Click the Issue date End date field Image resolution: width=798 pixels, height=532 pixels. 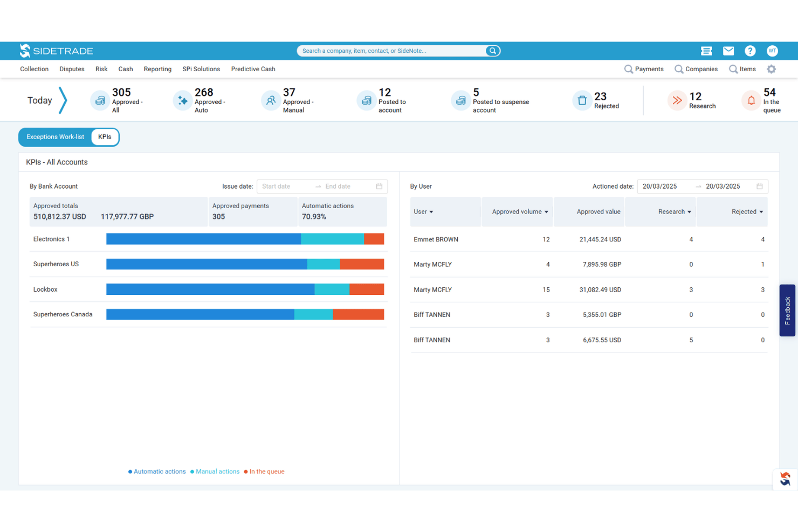coord(348,186)
